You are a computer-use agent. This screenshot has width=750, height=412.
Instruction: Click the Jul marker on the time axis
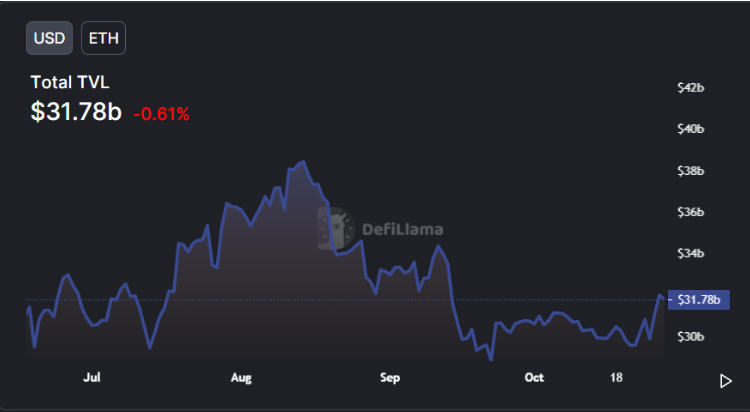click(92, 378)
